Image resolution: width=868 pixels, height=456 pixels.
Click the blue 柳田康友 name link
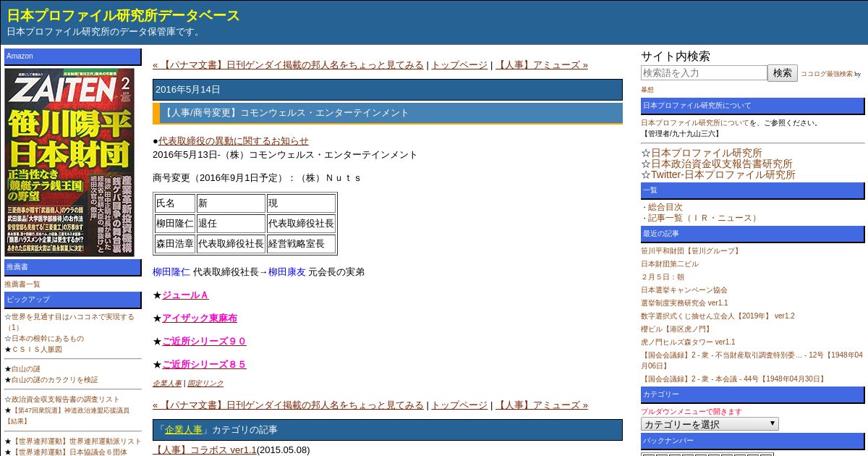[287, 271]
